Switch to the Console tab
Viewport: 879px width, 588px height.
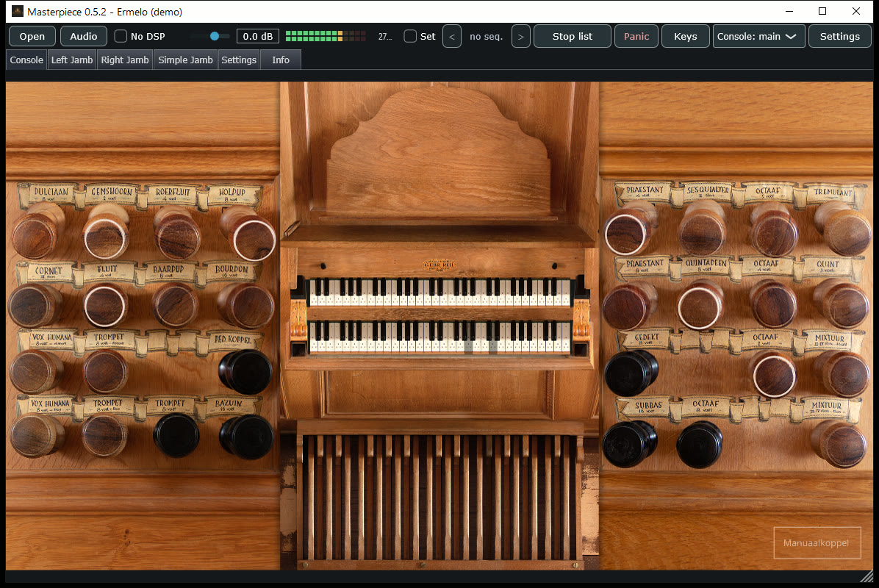[x=26, y=60]
